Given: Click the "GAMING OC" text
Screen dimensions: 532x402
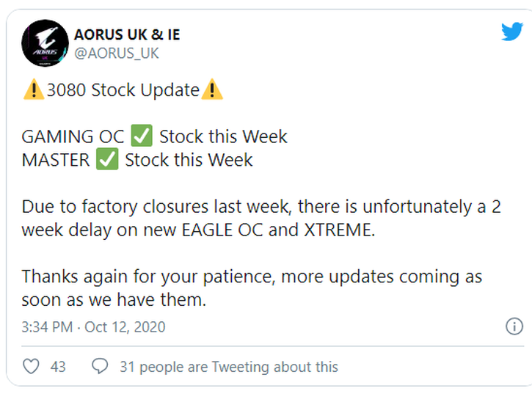Looking at the screenshot, I should [73, 136].
